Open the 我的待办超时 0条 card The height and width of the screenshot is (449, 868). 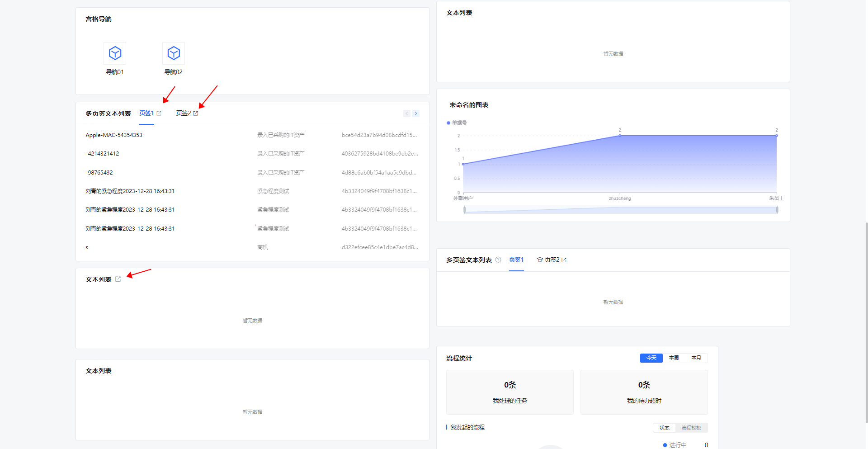click(x=644, y=392)
